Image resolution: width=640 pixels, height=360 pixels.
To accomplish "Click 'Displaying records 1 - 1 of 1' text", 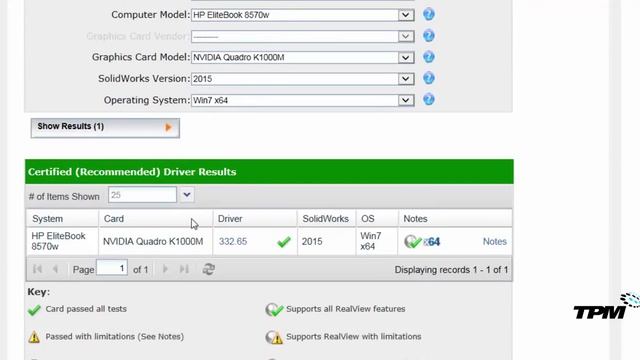I will point(451,270).
